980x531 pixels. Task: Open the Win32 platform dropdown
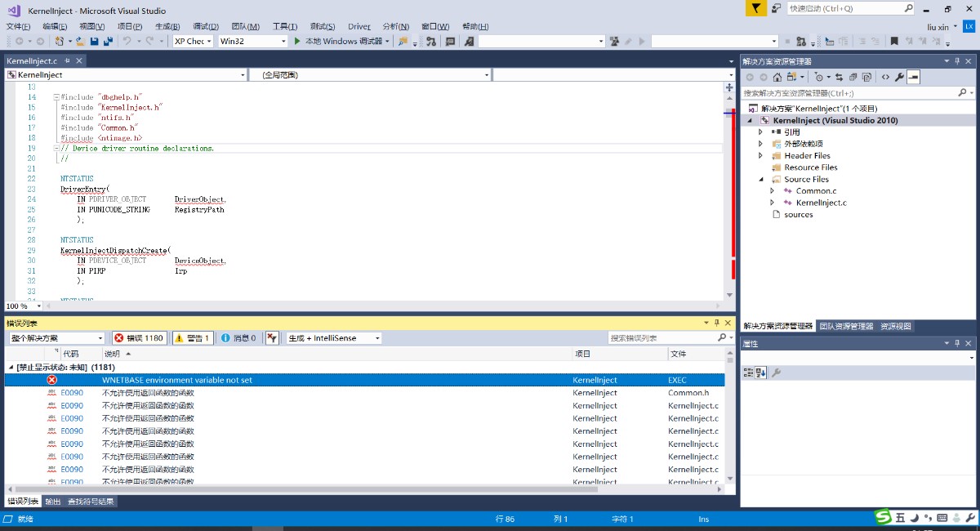pos(253,41)
